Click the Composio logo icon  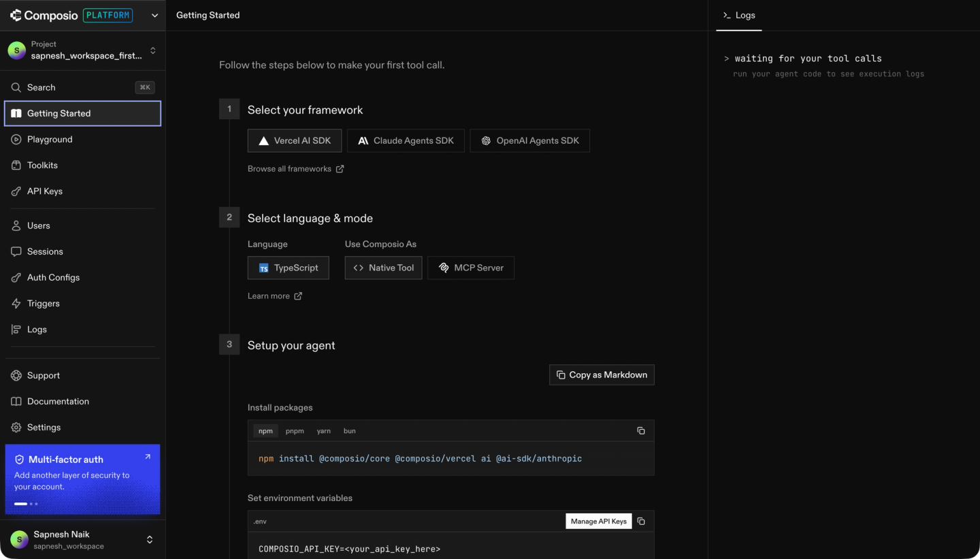(x=16, y=15)
